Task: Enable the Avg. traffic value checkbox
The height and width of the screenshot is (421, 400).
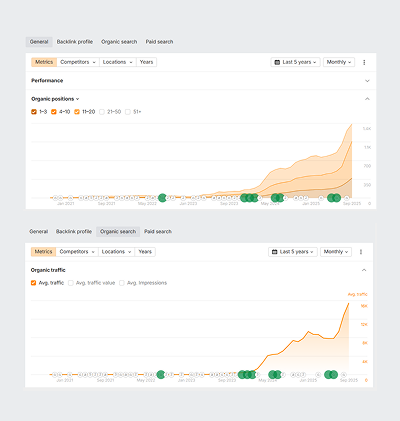Action: click(71, 283)
